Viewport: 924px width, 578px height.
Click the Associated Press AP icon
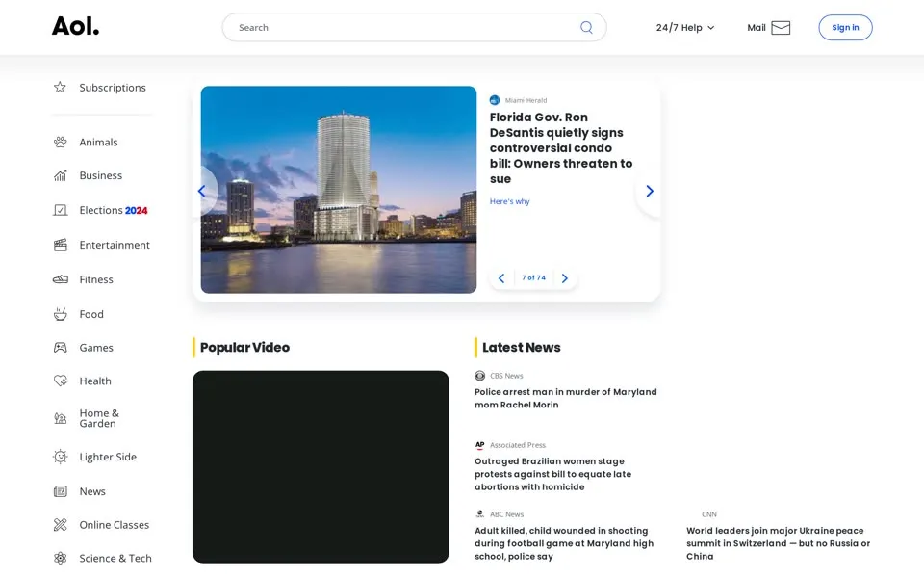tap(479, 445)
